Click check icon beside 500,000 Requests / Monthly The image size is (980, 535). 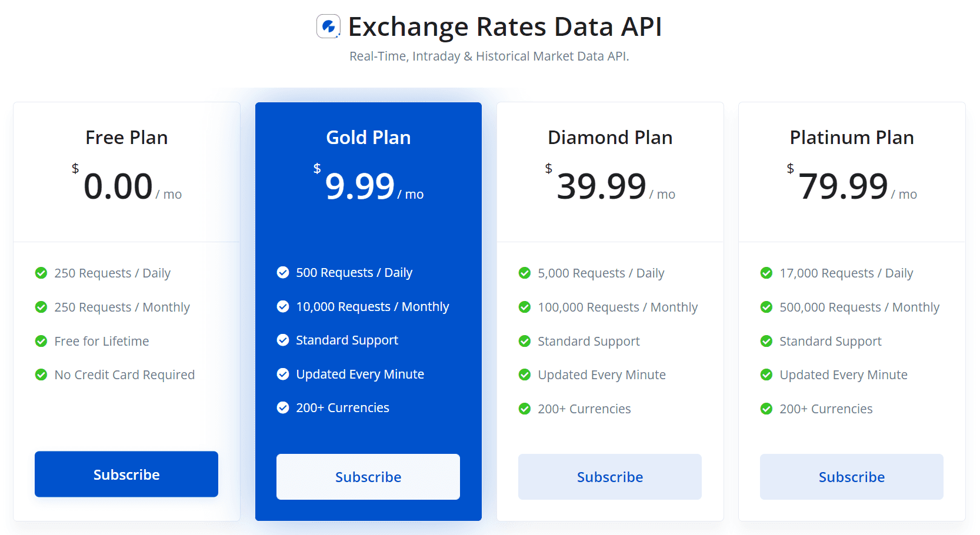766,307
